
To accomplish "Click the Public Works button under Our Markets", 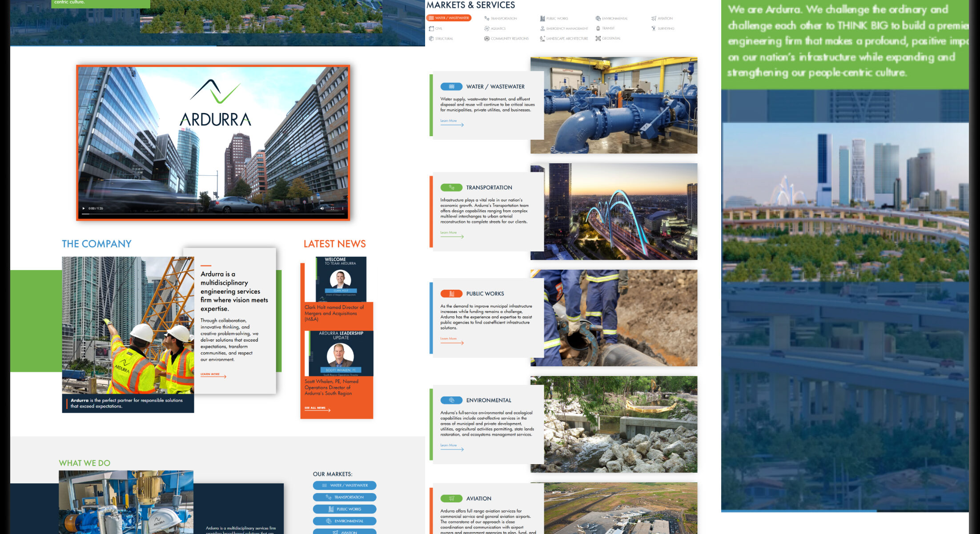I will point(345,509).
